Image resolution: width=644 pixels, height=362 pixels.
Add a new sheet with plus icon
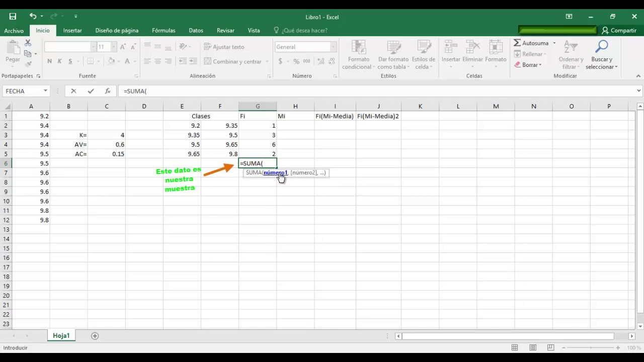point(95,336)
